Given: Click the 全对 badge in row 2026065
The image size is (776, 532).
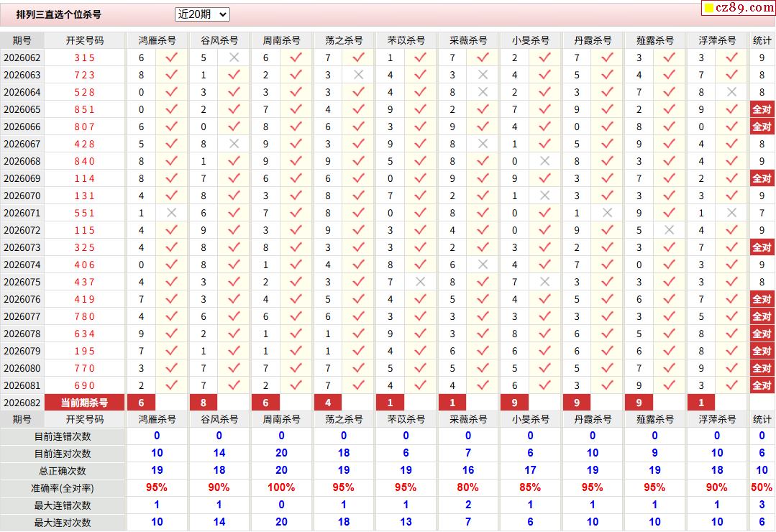Looking at the screenshot, I should click(762, 109).
